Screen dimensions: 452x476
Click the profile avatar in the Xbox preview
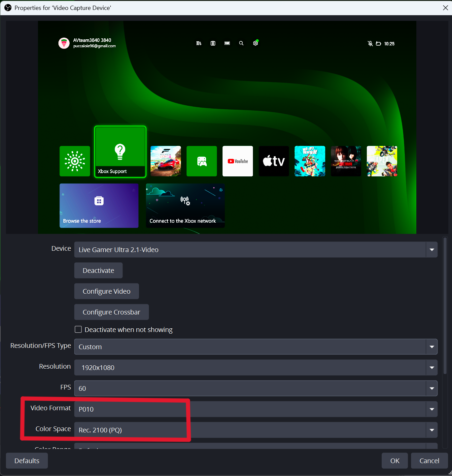[64, 43]
